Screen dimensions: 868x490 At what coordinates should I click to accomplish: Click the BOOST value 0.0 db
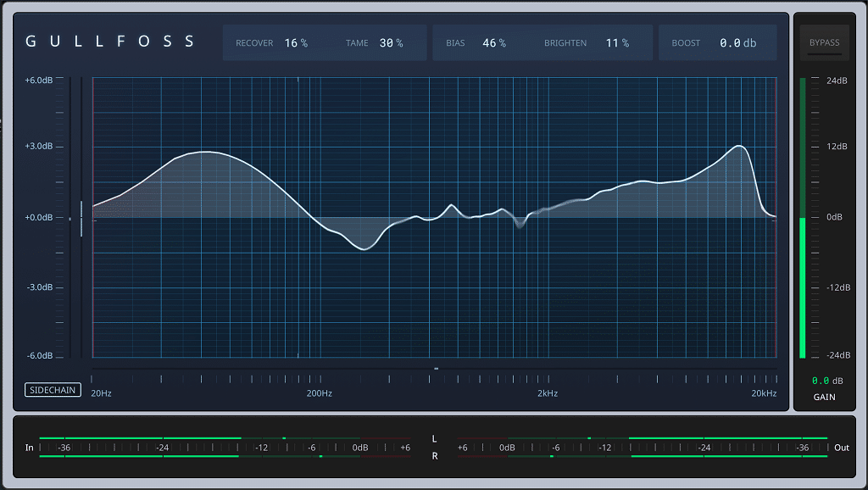coord(738,42)
